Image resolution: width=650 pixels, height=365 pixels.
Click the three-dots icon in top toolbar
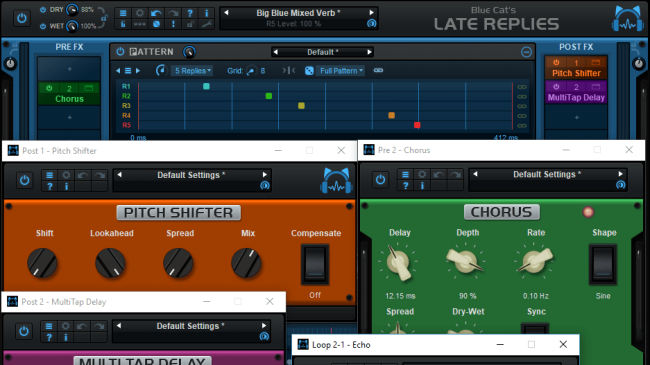click(140, 24)
